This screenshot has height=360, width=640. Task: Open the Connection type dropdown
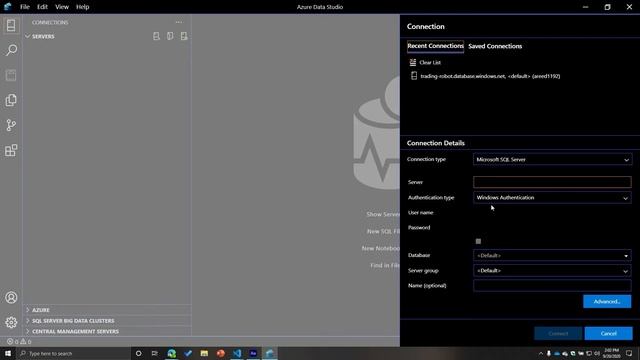click(x=552, y=160)
